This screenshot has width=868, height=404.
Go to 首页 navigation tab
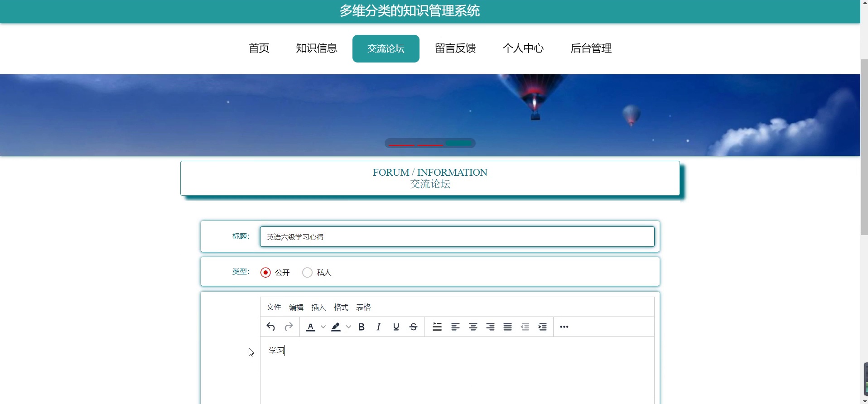tap(259, 48)
